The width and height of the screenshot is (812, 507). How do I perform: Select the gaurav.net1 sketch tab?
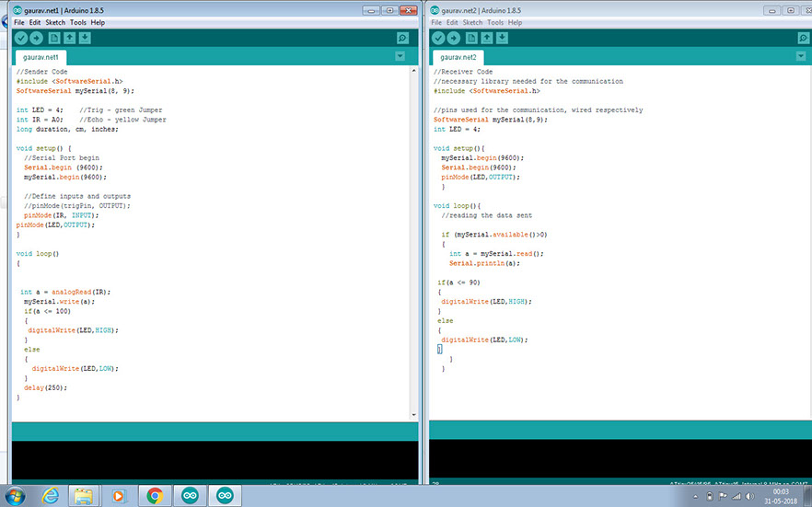click(x=41, y=57)
